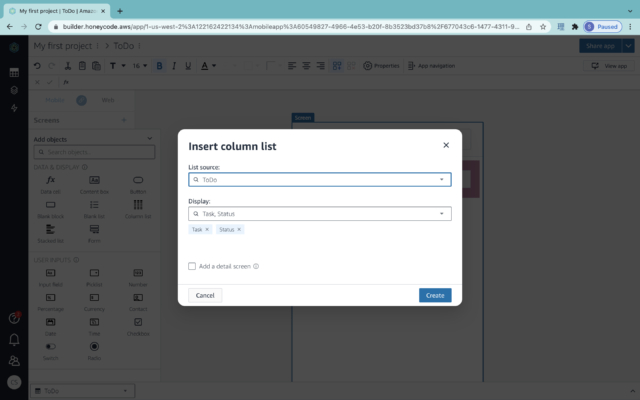Focus the Search objects field
The height and width of the screenshot is (400, 640).
[94, 152]
